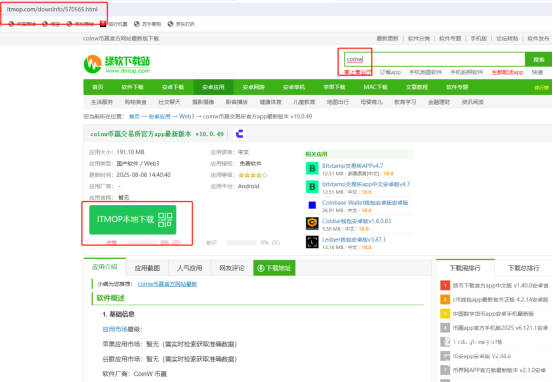Image resolution: width=553 pixels, height=382 pixels.
Task: Switch to the 下载总排行 ranking tab
Action: click(523, 268)
